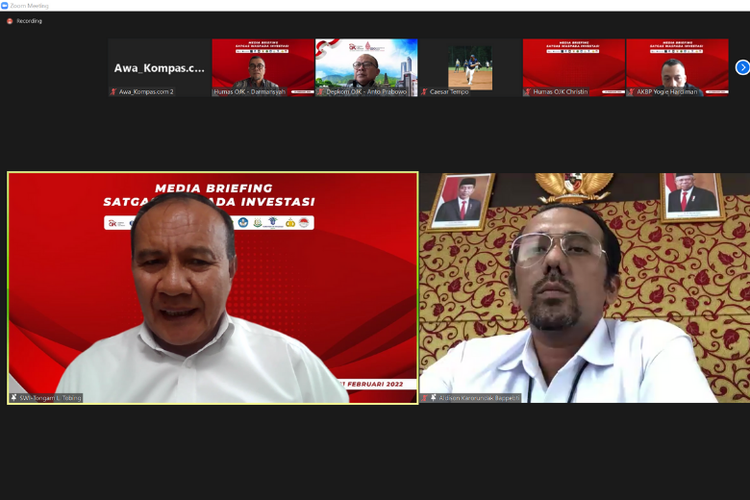Screen dimensions: 750x500
Task: Click the red Recording indicator icon
Action: [x=10, y=20]
